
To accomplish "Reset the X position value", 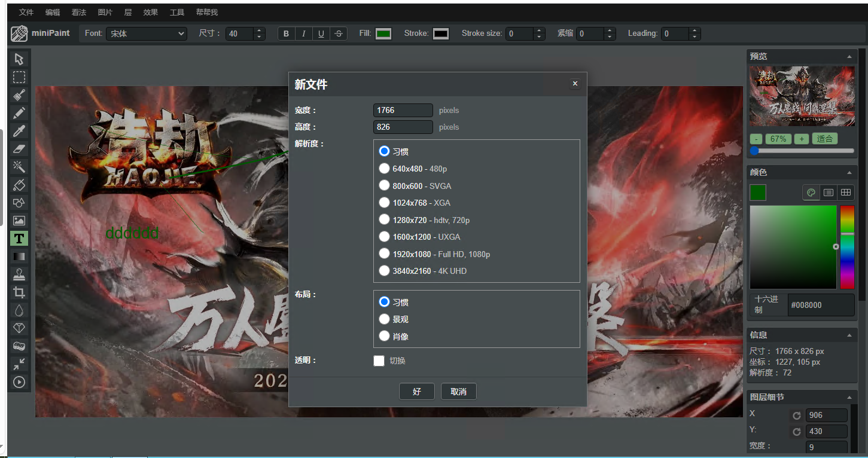I will (796, 416).
